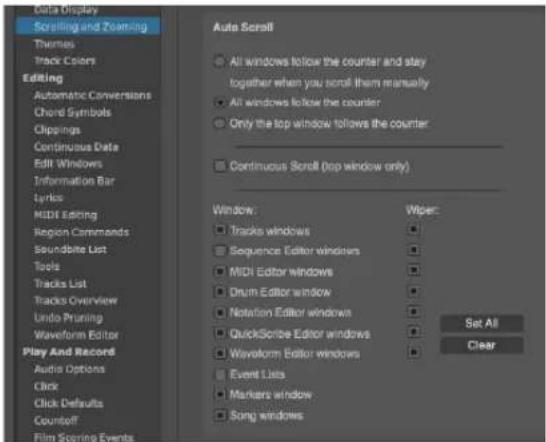Screen dimensions: 546x442
Task: Toggle Drum Editor window auto scroll checkbox
Action: [220, 292]
